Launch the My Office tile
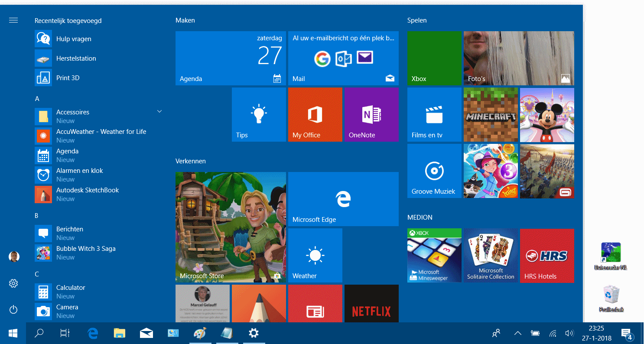The image size is (644, 344). click(x=315, y=114)
